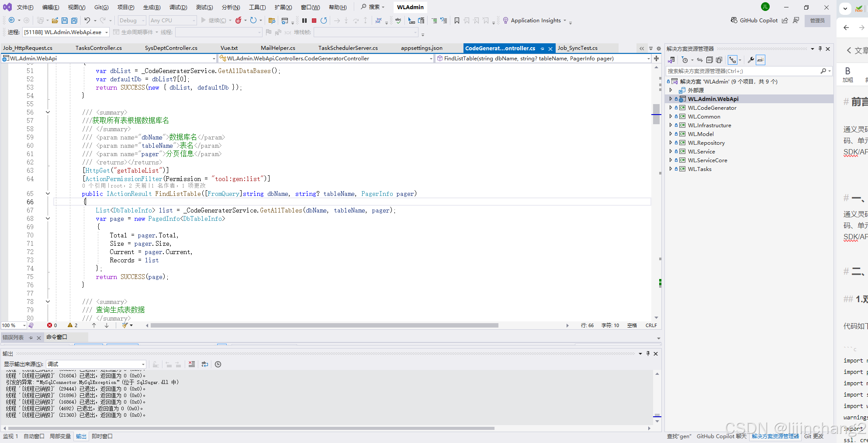Open the Git(G) menu
Viewport: 868px width, 443px height.
[x=101, y=7]
